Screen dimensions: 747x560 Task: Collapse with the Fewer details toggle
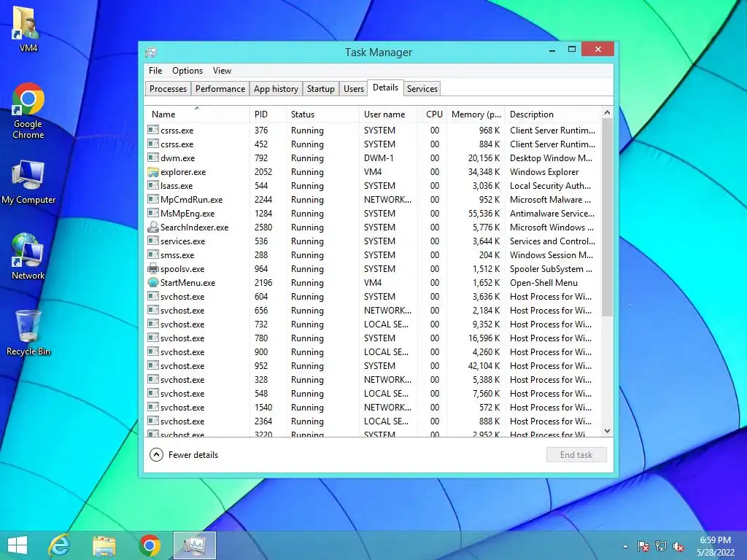click(x=184, y=455)
